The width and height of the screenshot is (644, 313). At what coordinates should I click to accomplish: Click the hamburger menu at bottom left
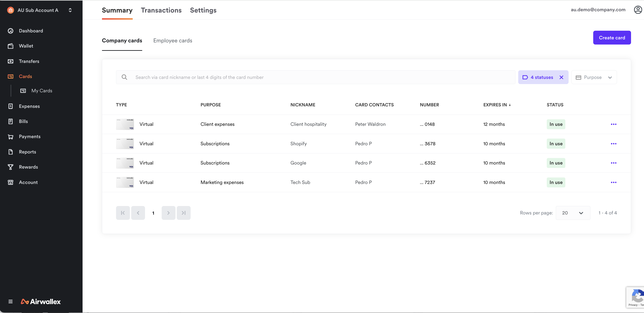click(11, 302)
